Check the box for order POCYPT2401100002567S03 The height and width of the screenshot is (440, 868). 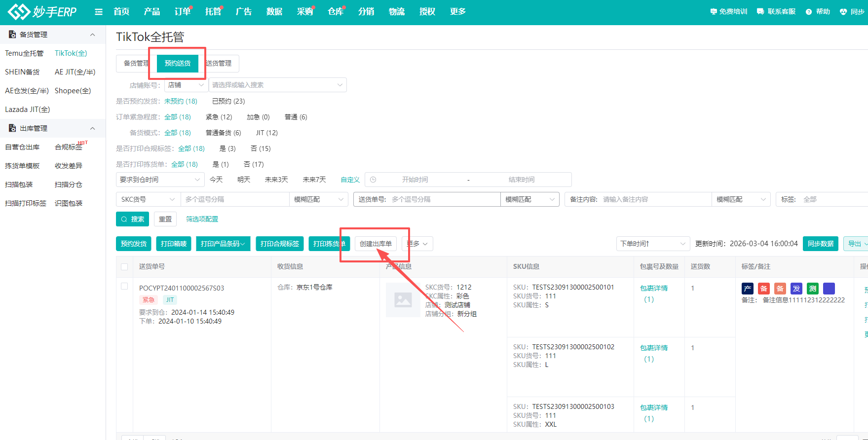[124, 287]
